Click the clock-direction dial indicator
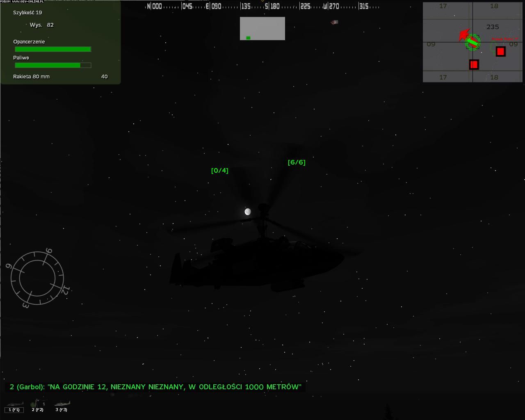525x420 pixels. [x=37, y=278]
